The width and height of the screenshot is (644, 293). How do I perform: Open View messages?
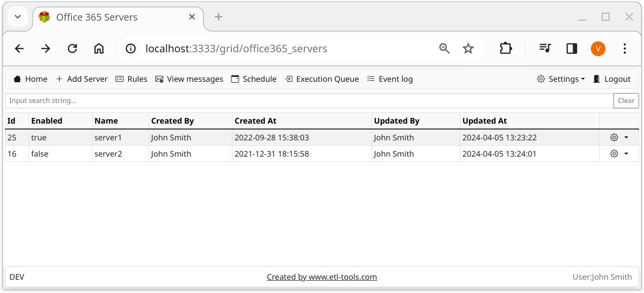[189, 79]
